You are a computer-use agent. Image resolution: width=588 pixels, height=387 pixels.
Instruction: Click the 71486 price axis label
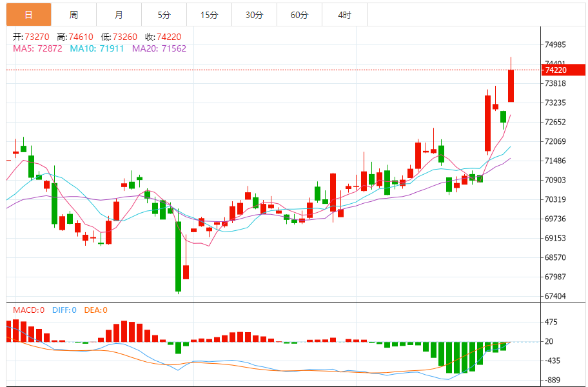[x=555, y=161]
